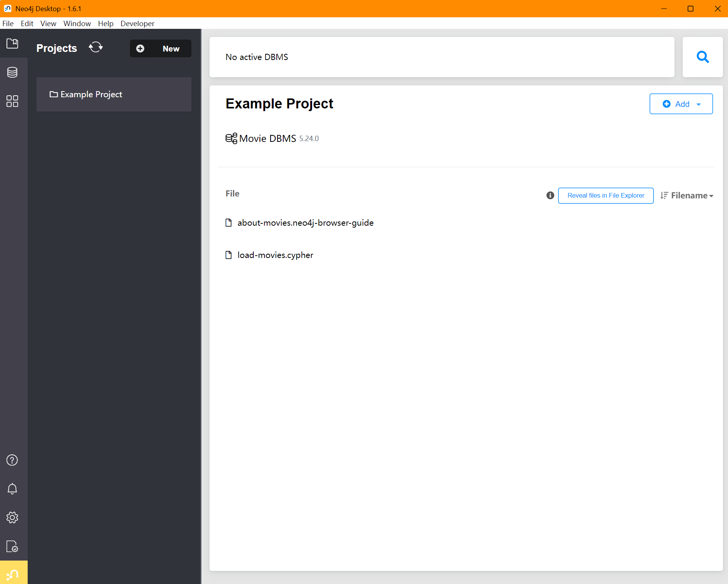Screen dimensions: 728x584
Task: Open the Graph Apps panel
Action: [x=12, y=101]
